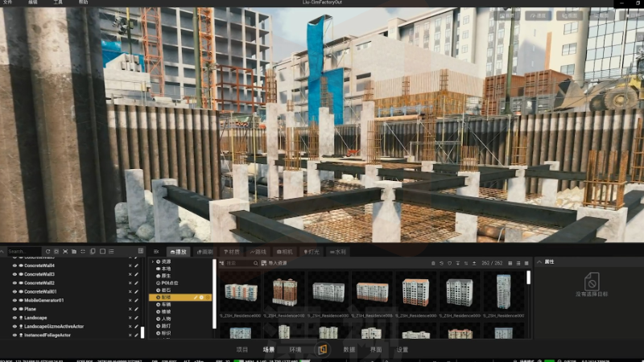This screenshot has width=644, height=362.
Task: Open 设置 in the bottom navigation
Action: [x=402, y=350]
